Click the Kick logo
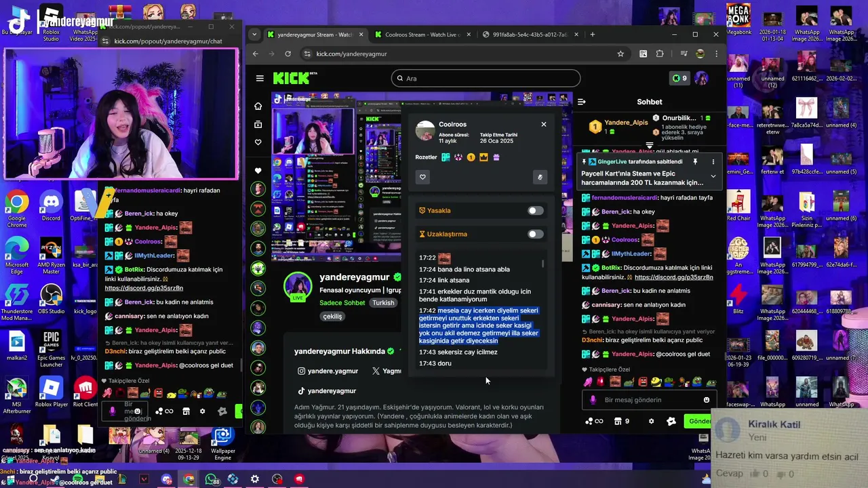The image size is (868, 488). (291, 78)
